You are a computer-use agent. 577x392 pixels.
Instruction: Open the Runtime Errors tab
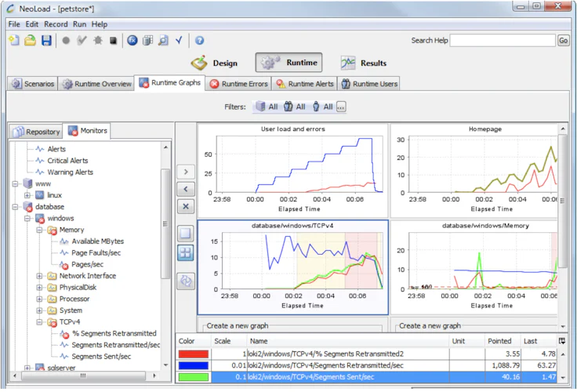tap(238, 84)
